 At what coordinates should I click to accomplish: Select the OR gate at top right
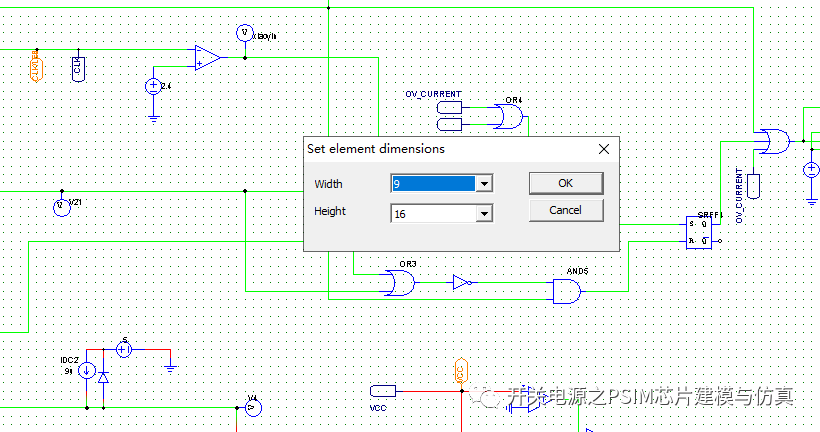775,141
